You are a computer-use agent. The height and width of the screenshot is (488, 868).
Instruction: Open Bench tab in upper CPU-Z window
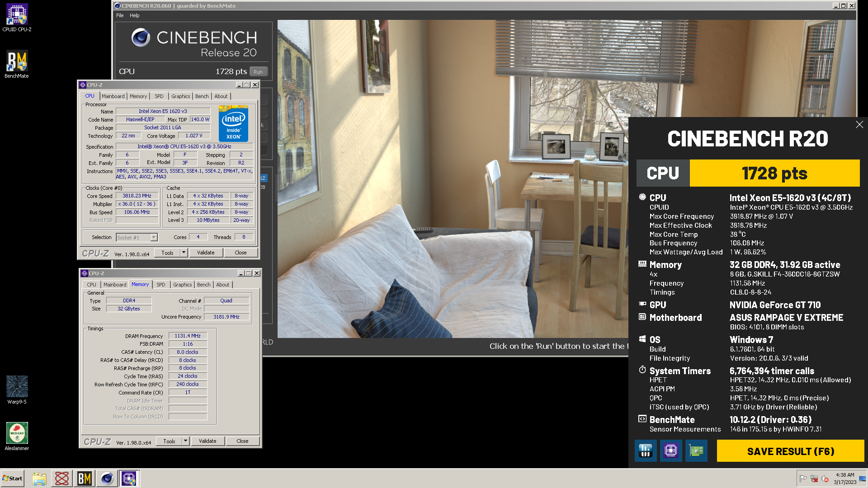[x=202, y=96]
